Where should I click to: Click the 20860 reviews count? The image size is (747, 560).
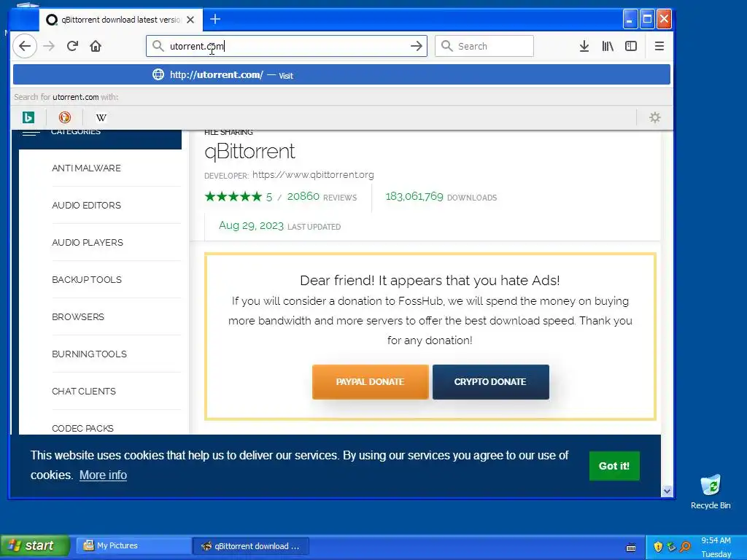(303, 196)
